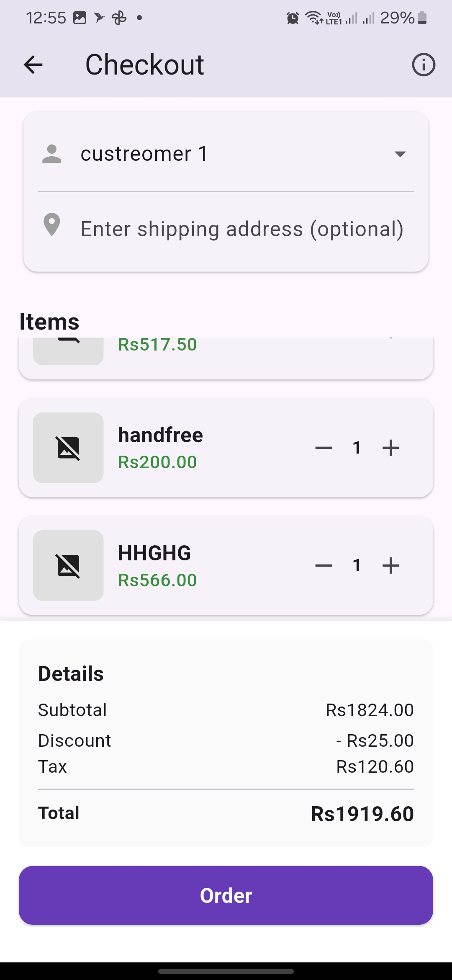The height and width of the screenshot is (980, 452).
Task: Click the customer person icon
Action: pos(52,154)
